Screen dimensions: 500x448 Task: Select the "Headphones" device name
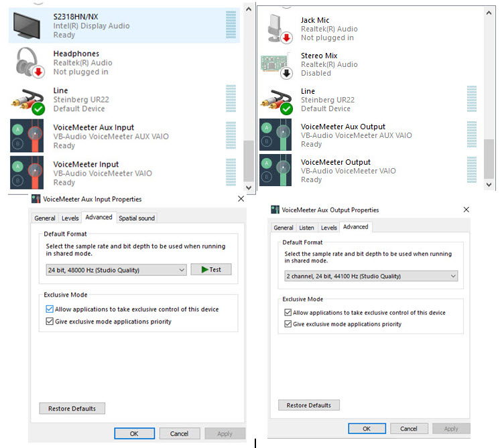pyautogui.click(x=76, y=54)
